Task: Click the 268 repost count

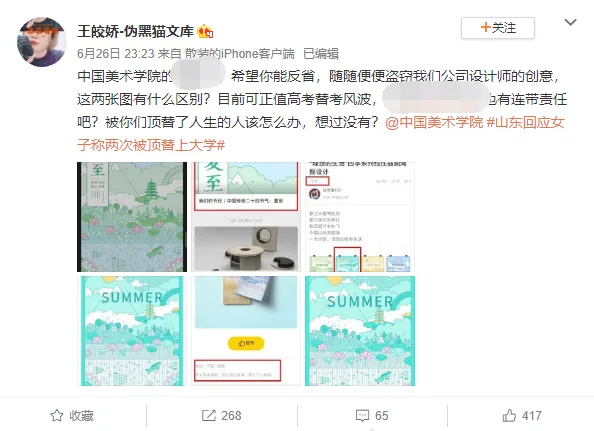Action: (231, 415)
